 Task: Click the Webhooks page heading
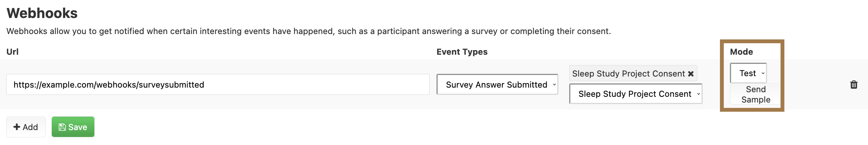[x=42, y=13]
